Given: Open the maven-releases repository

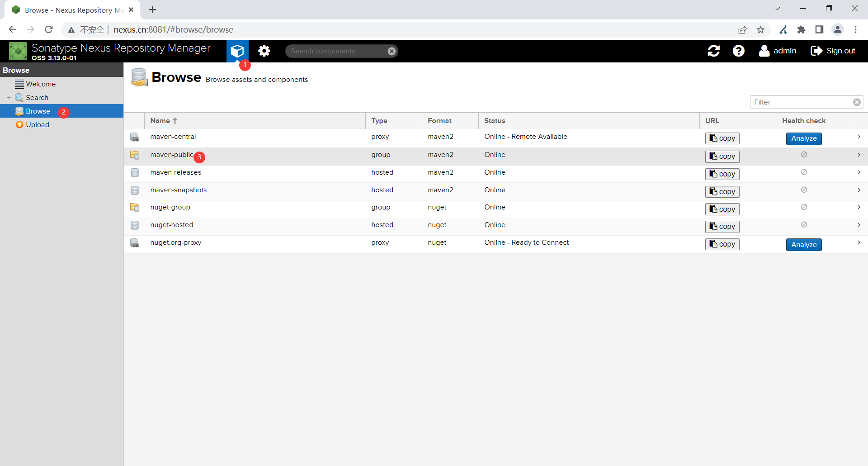Looking at the screenshot, I should pos(176,172).
